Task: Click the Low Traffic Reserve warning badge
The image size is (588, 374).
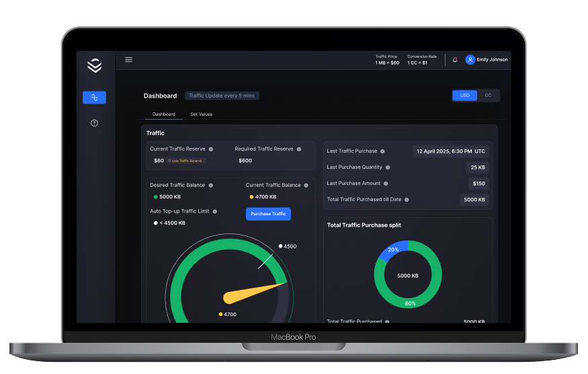Action: click(186, 161)
